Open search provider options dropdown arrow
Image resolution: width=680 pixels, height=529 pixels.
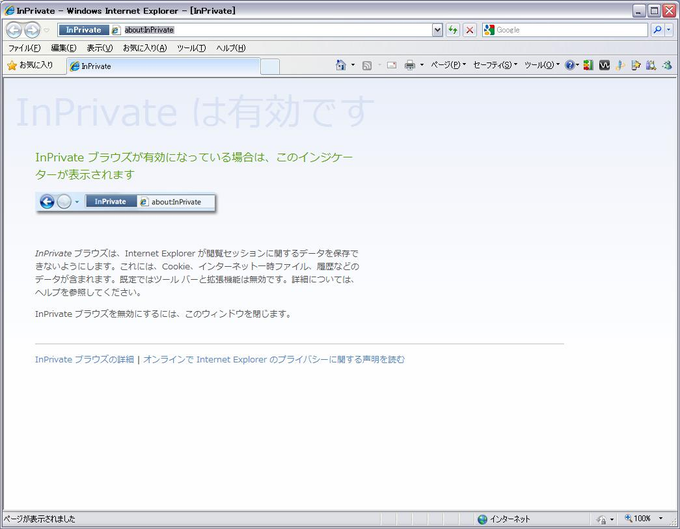[669, 30]
